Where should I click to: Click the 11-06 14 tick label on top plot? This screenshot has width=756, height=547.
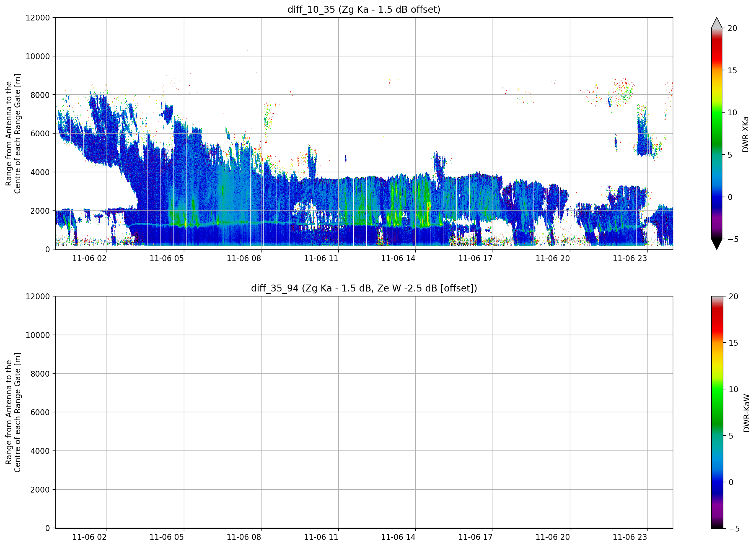398,259
